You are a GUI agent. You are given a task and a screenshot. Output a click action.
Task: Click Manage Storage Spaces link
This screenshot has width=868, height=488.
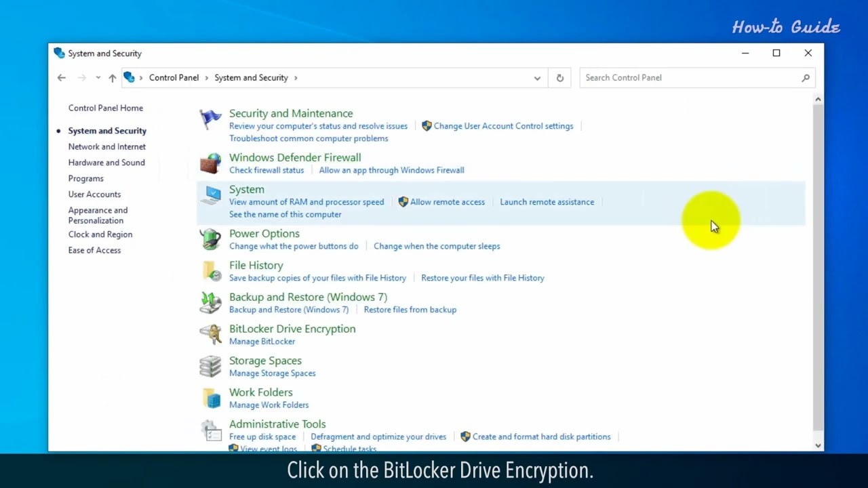pos(272,373)
